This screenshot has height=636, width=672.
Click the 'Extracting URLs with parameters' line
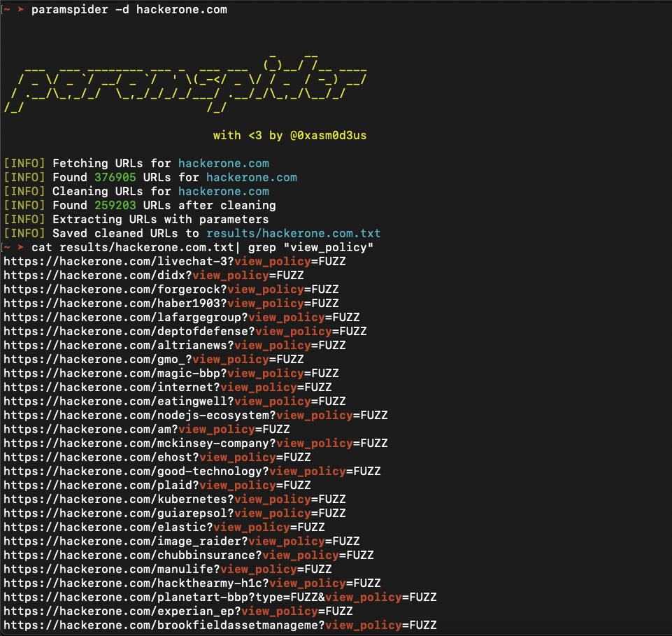click(x=136, y=220)
